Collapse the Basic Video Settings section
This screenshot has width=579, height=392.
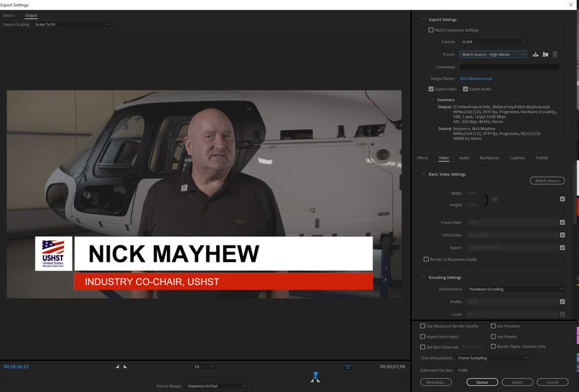click(x=424, y=174)
